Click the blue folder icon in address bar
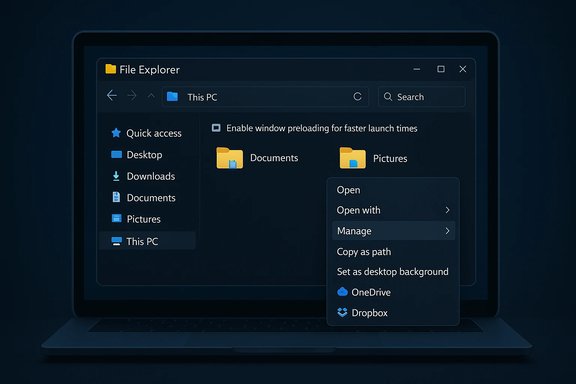The width and height of the screenshot is (576, 384). 172,97
